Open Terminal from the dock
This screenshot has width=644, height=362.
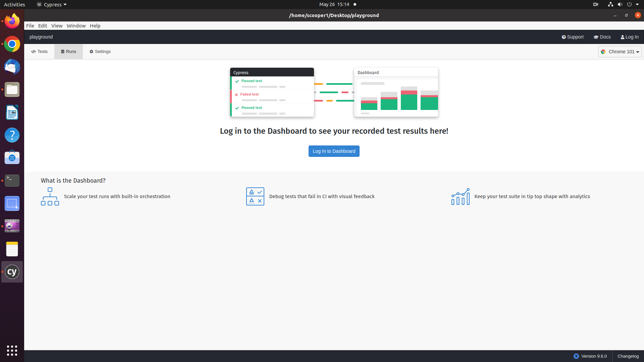tap(12, 181)
